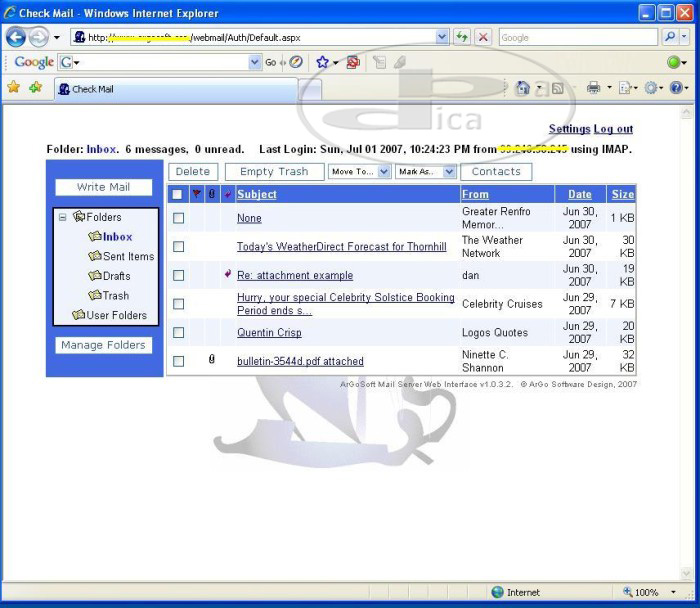The height and width of the screenshot is (608, 700).
Task: Check the select-all checkbox in header row
Action: (x=177, y=194)
